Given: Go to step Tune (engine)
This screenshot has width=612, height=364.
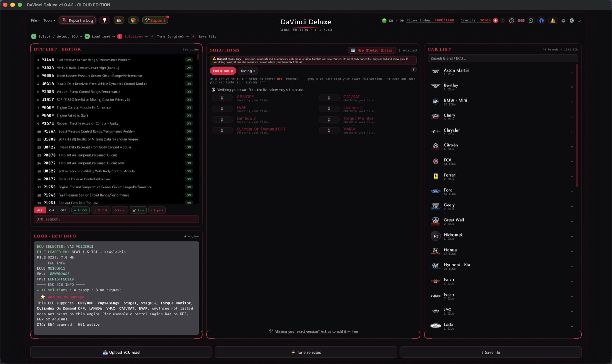Looking at the screenshot, I should pos(167,37).
